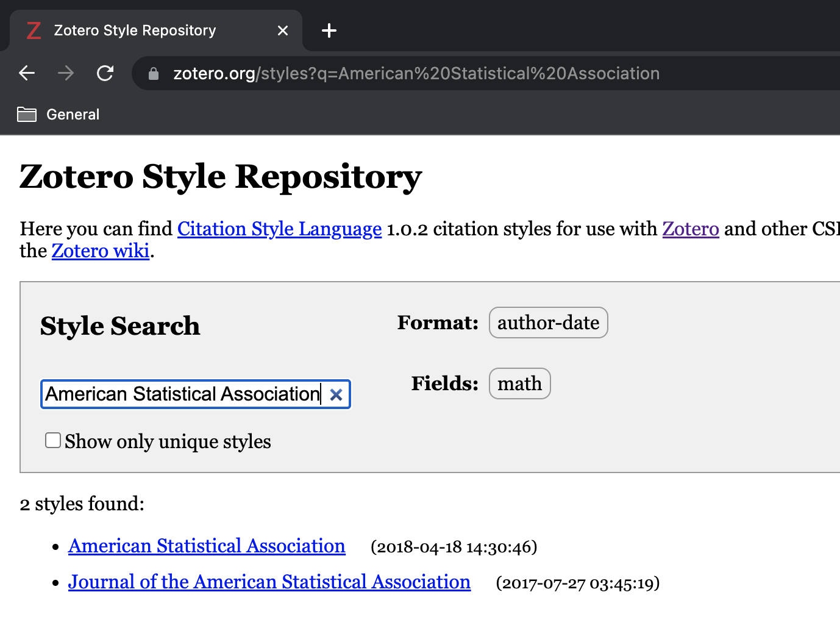Open Citation Style Language link
The height and width of the screenshot is (617, 840).
pyautogui.click(x=280, y=229)
